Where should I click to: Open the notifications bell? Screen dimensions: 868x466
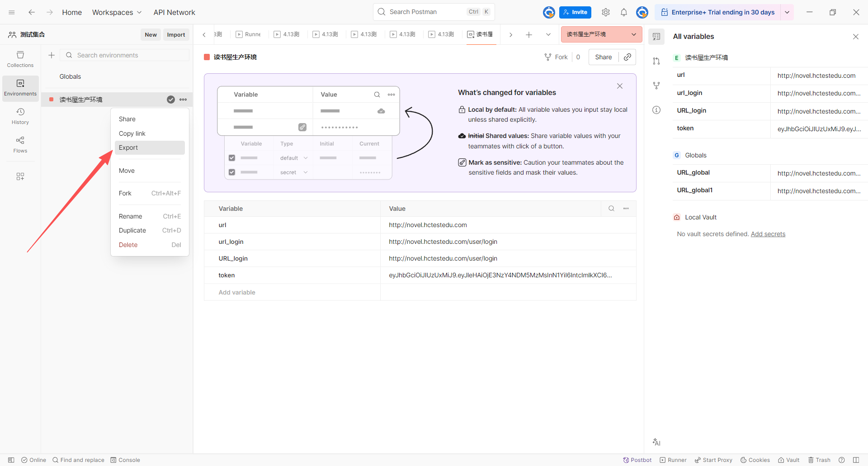pyautogui.click(x=624, y=12)
